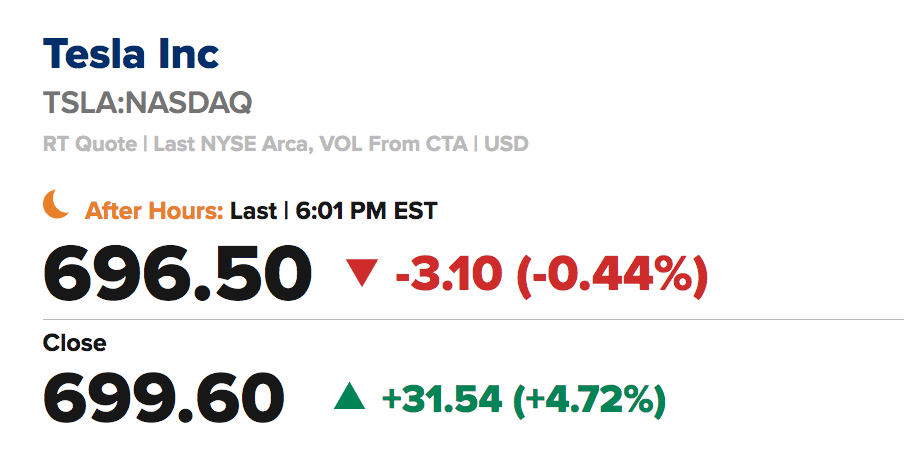This screenshot has height=462, width=904.
Task: Select the -3.10 (-0.44%) change value
Action: pos(551,275)
